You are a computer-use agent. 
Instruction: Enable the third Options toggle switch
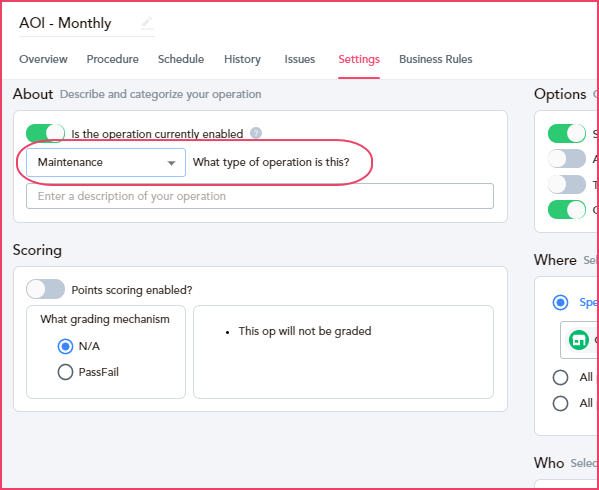coord(567,184)
